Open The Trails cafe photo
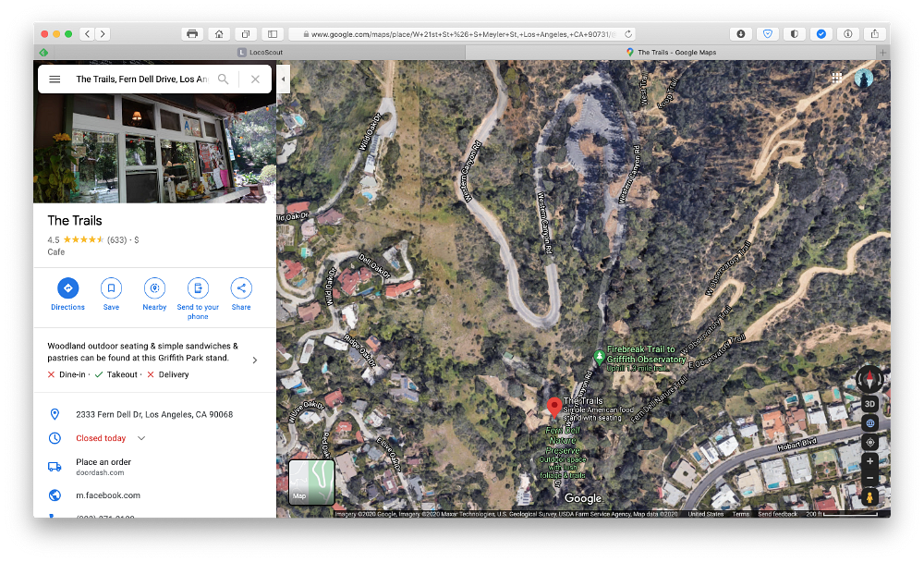The image size is (924, 562). (155, 149)
